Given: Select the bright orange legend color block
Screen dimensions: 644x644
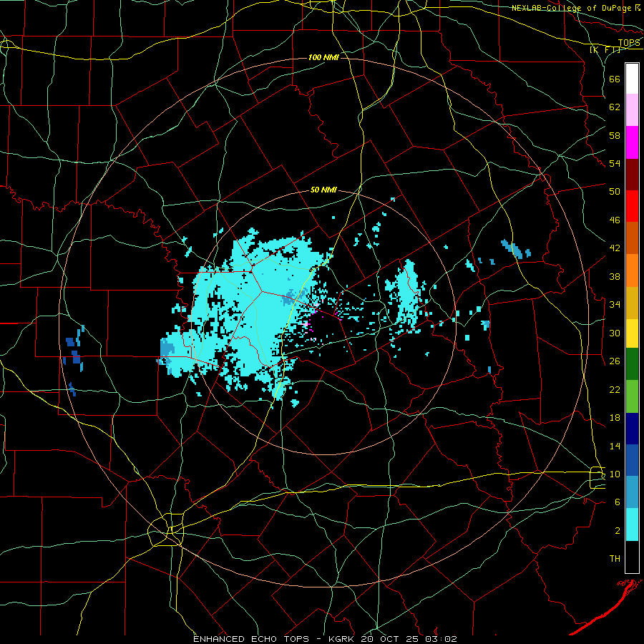Looking at the screenshot, I should point(632,270).
